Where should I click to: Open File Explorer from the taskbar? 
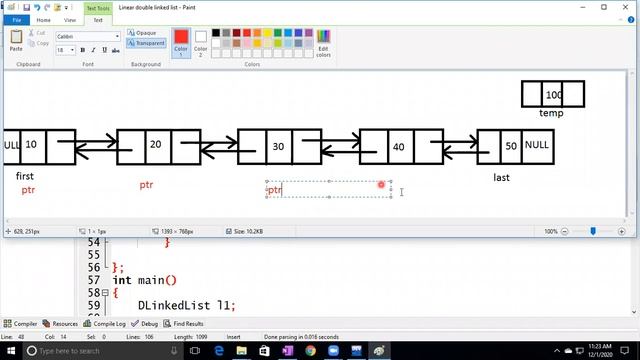point(242,351)
